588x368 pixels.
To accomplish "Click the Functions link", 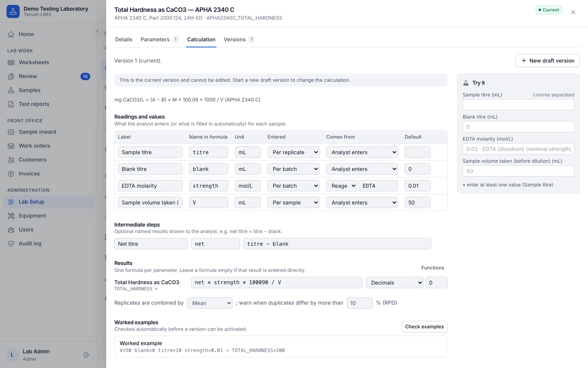I will [432, 268].
